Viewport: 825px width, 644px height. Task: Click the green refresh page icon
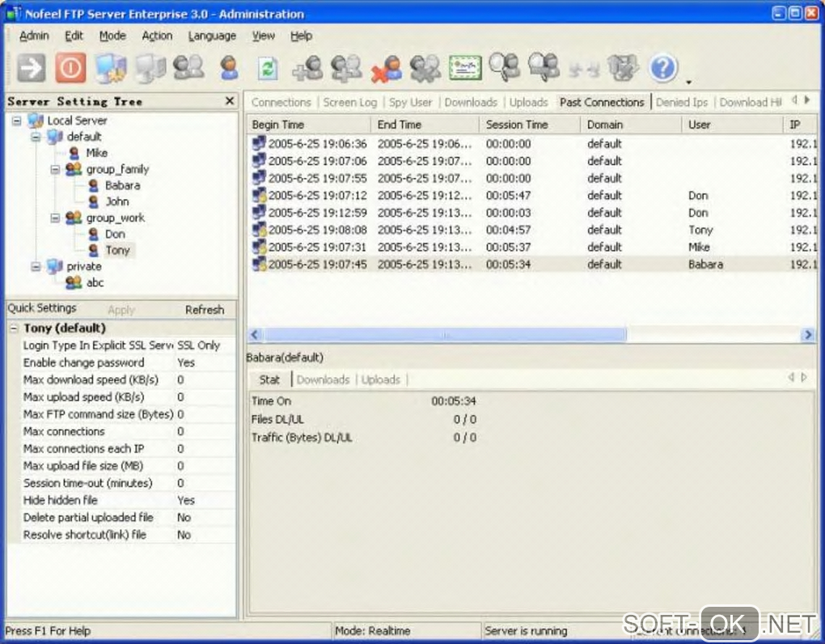pyautogui.click(x=268, y=69)
